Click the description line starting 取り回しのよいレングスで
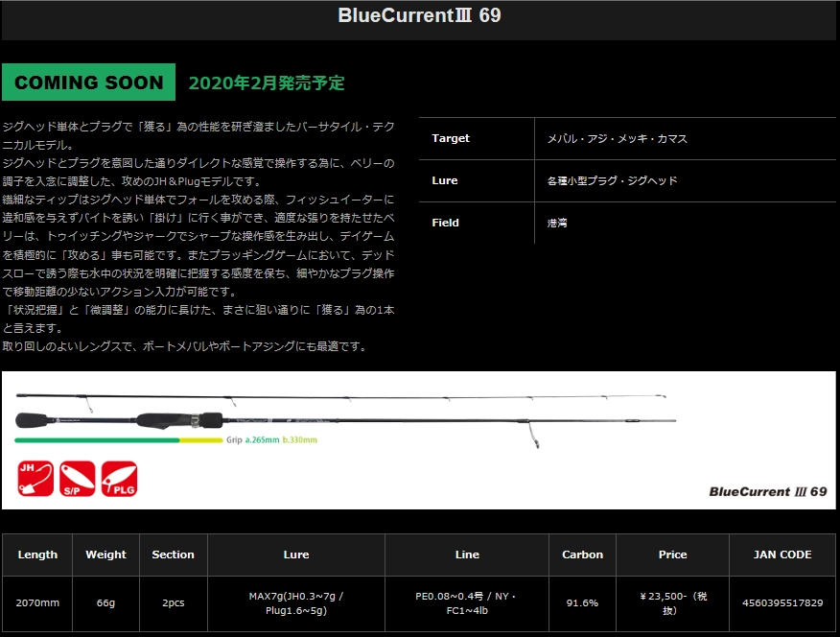The height and width of the screenshot is (637, 840). (185, 346)
